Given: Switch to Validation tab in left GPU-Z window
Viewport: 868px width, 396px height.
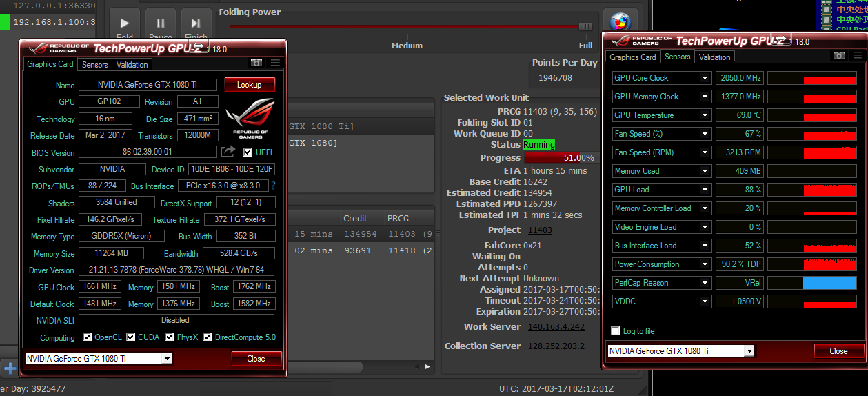Looking at the screenshot, I should tap(132, 65).
